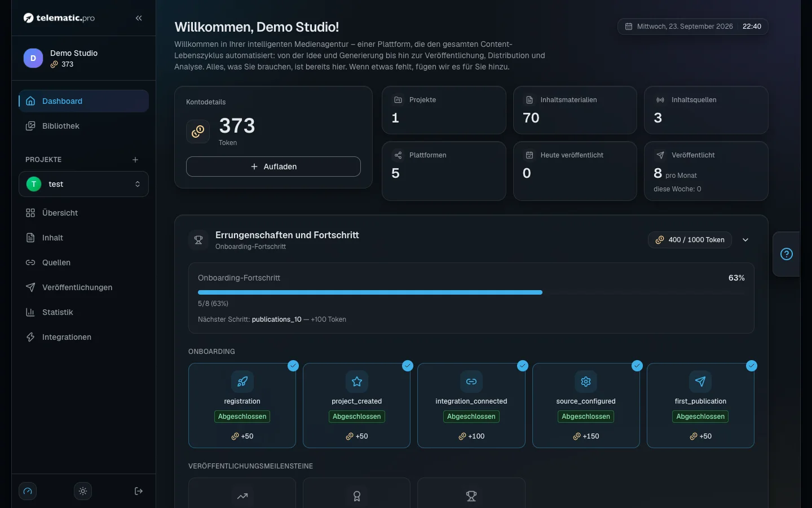This screenshot has width=812, height=508.
Task: Open the test project selector dropdown
Action: (x=83, y=184)
